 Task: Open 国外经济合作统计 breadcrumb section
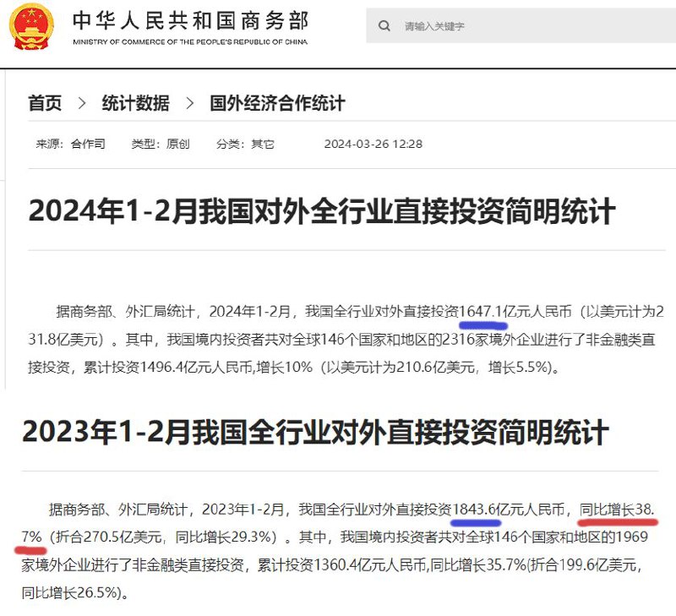coord(277,103)
